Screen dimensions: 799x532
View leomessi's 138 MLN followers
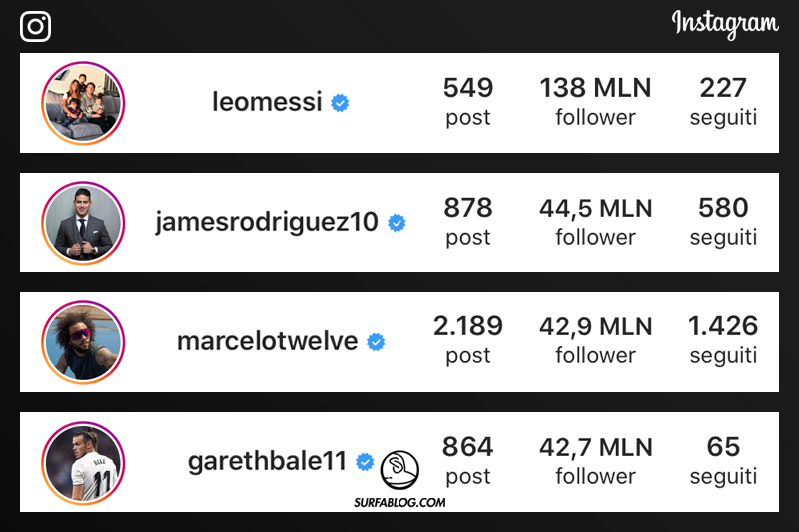595,102
